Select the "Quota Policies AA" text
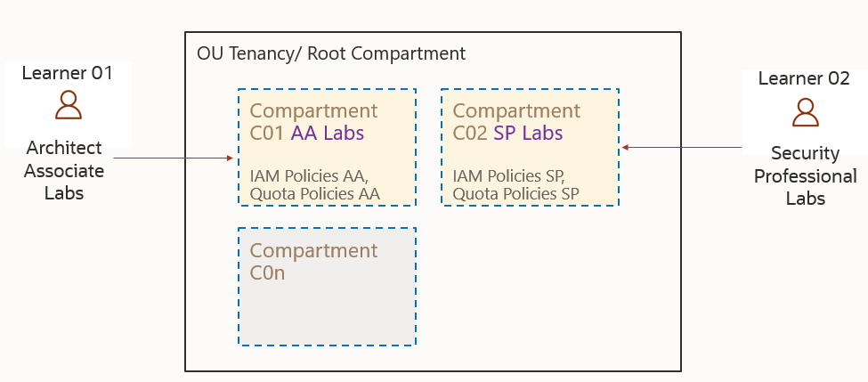The width and height of the screenshot is (868, 382). (315, 193)
